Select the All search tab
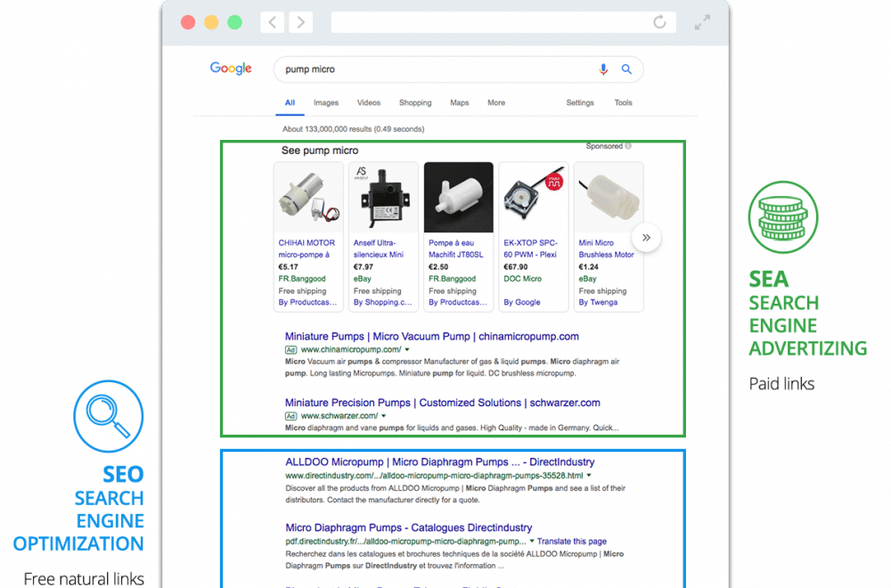Viewport: 891px width, 588px height. pos(290,102)
